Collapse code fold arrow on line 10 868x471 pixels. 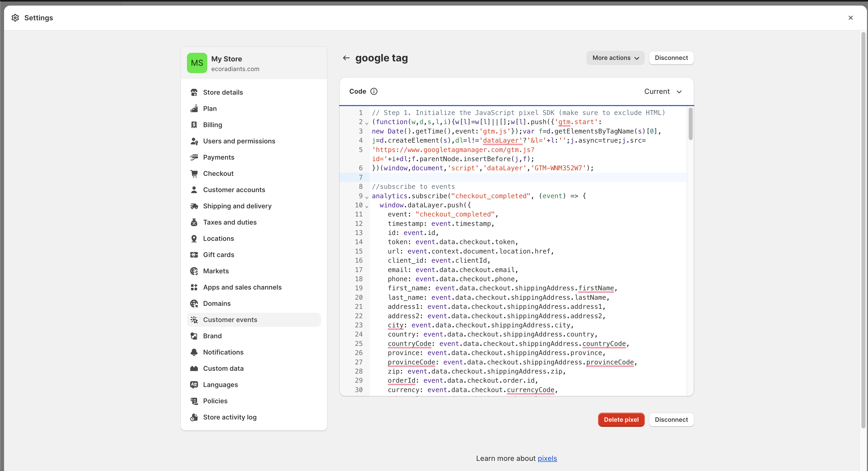click(x=367, y=206)
